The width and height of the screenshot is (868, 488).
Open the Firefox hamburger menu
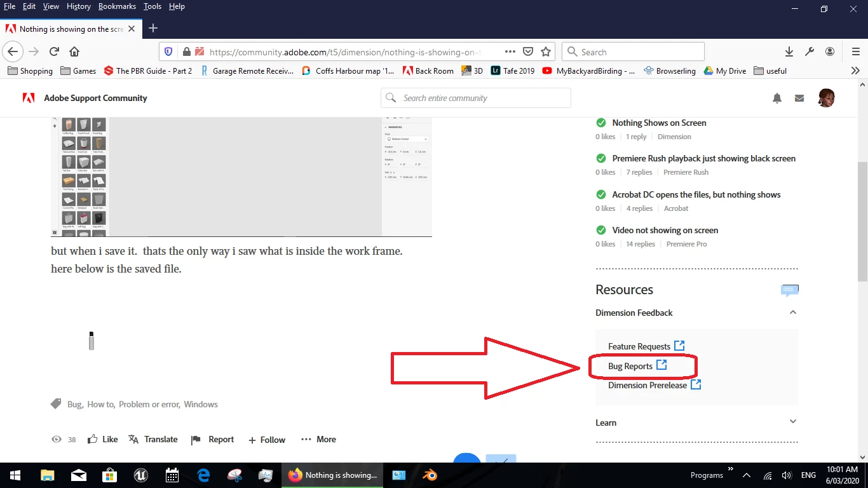tap(855, 52)
